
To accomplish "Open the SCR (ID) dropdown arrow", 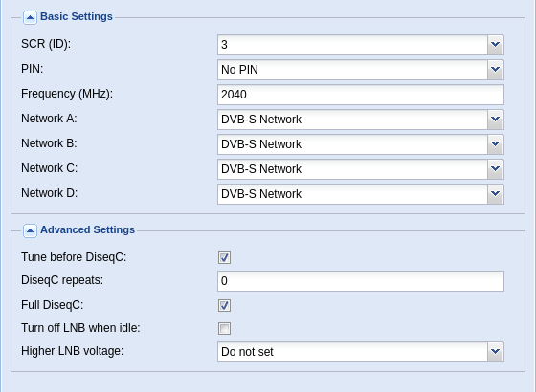I will click(x=496, y=45).
